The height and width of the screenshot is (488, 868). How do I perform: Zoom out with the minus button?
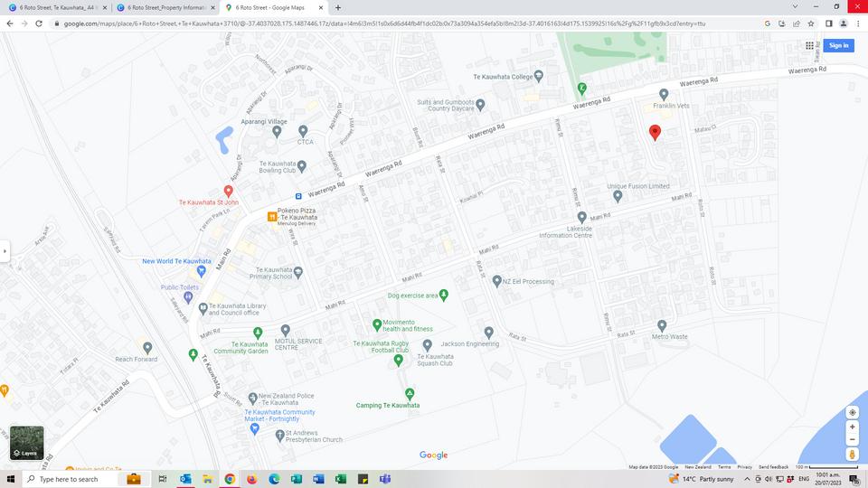pos(853,439)
